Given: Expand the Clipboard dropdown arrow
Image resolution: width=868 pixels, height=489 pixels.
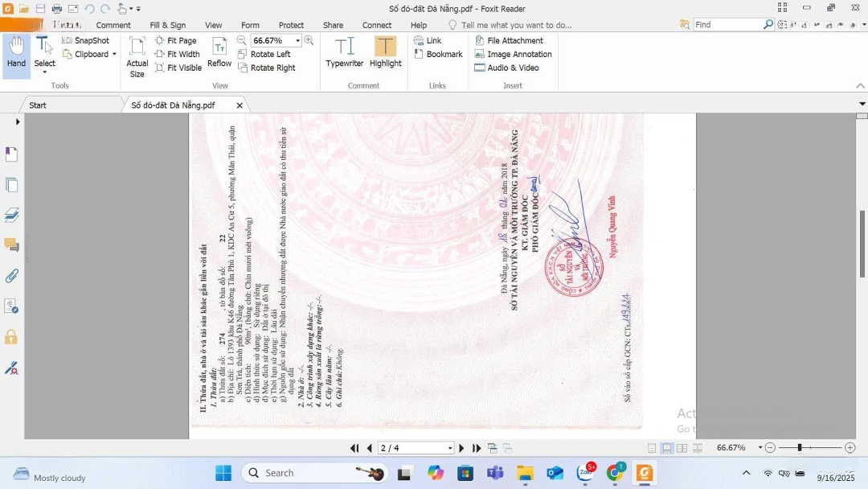Looking at the screenshot, I should click(x=114, y=55).
